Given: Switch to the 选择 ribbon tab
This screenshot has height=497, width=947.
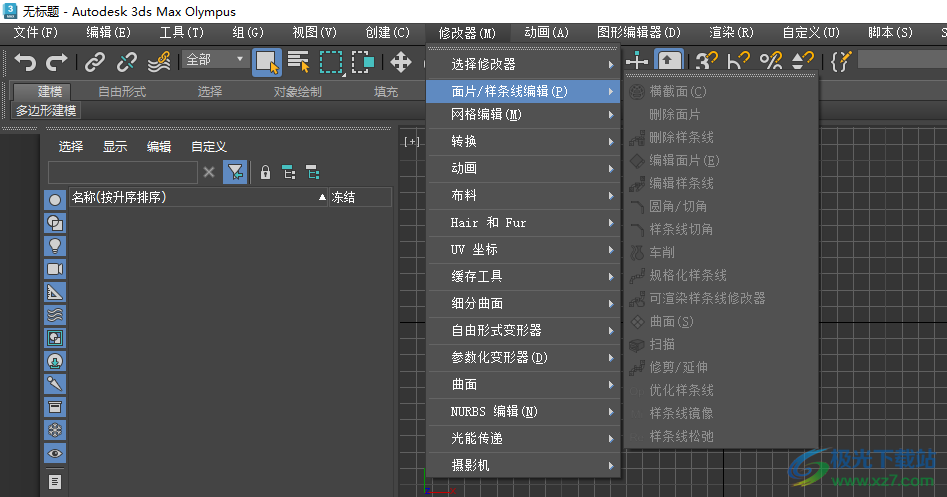Looking at the screenshot, I should click(x=210, y=92).
